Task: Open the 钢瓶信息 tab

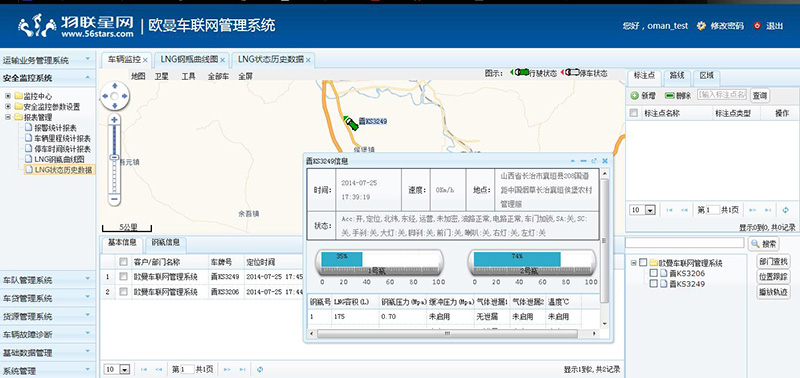Action: tap(166, 243)
